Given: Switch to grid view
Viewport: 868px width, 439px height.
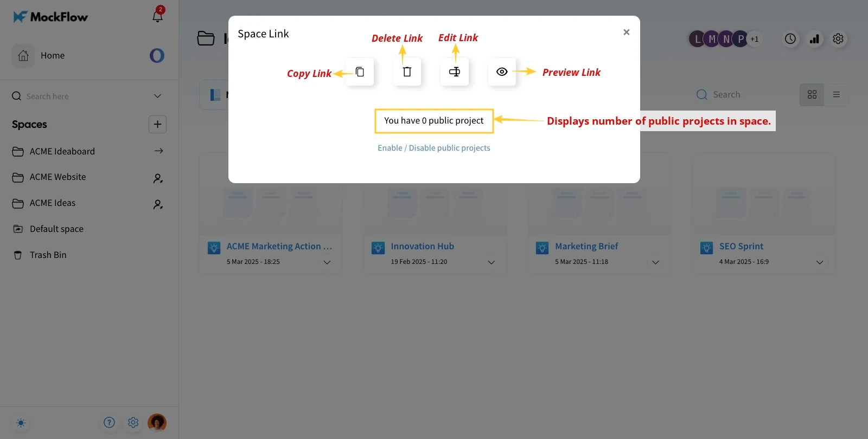Looking at the screenshot, I should click(812, 94).
